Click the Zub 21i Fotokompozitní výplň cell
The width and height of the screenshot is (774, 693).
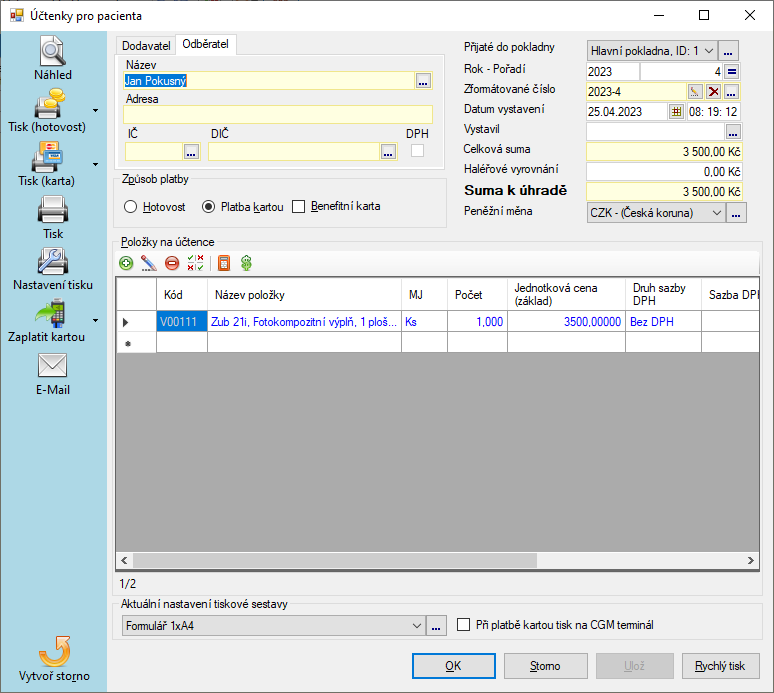[x=304, y=322]
